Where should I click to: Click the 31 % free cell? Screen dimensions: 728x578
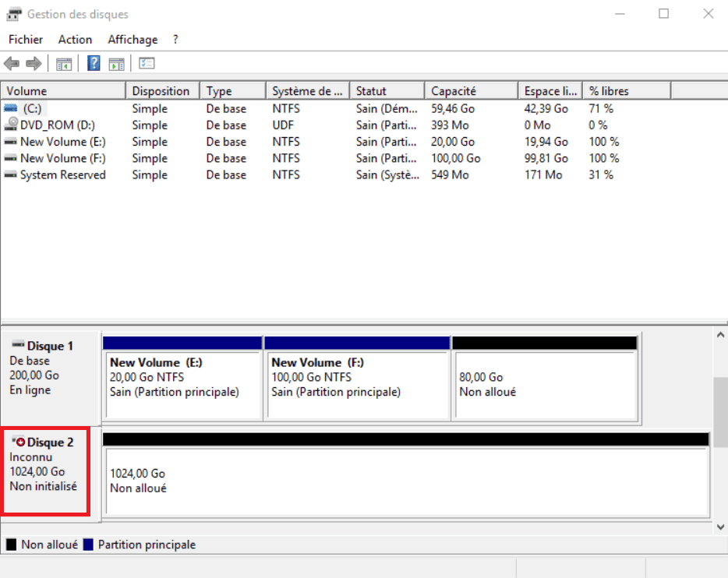(x=601, y=175)
